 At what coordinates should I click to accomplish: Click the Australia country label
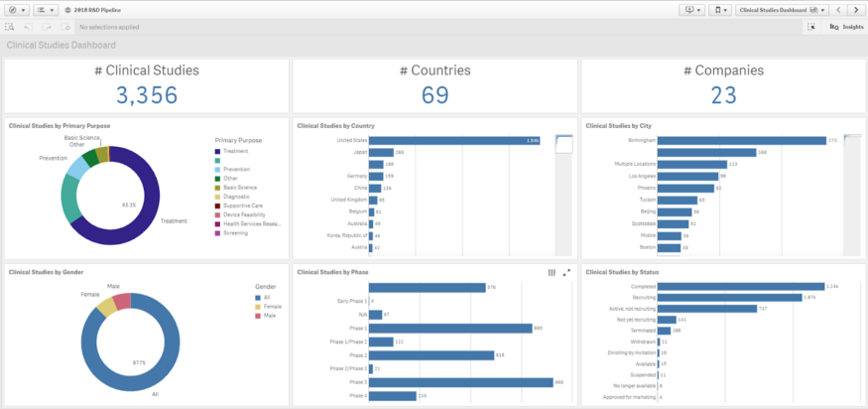[357, 224]
